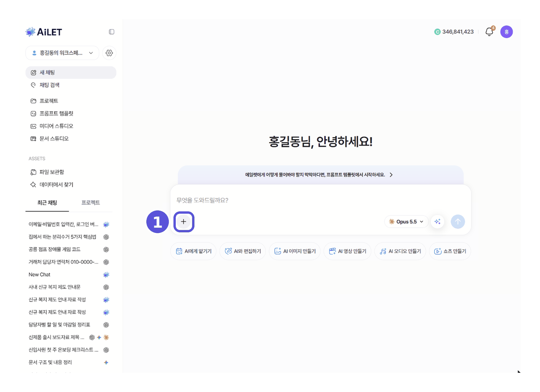Viewport: 540px width, 392px height.
Task: Click the 쇼츠 만들기 button
Action: click(450, 251)
